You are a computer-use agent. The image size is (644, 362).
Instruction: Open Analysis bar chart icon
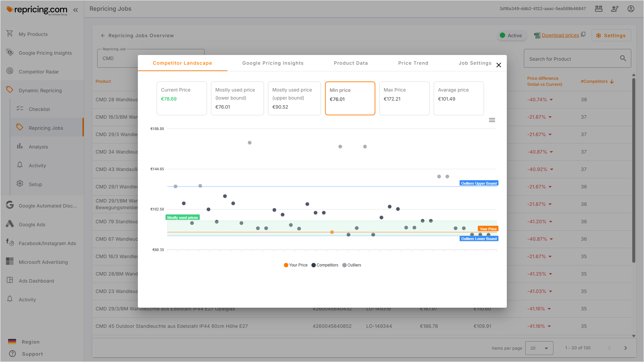20,146
